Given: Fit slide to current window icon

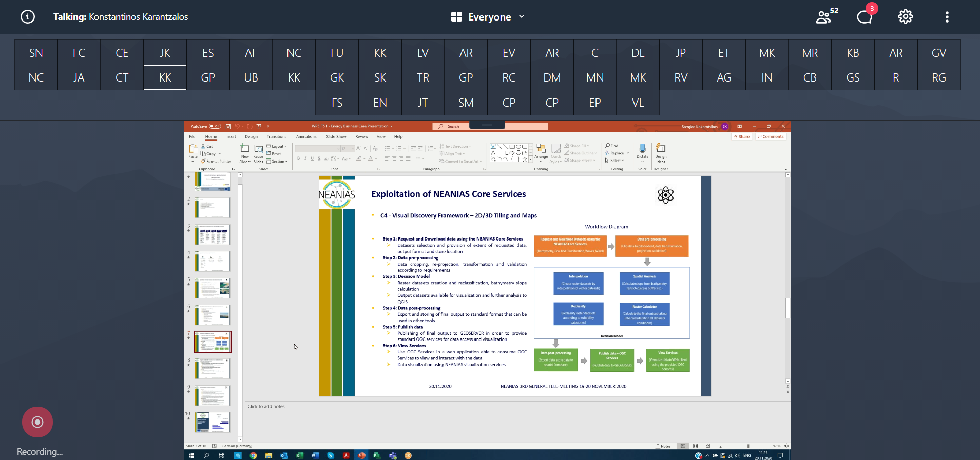Looking at the screenshot, I should tap(786, 446).
